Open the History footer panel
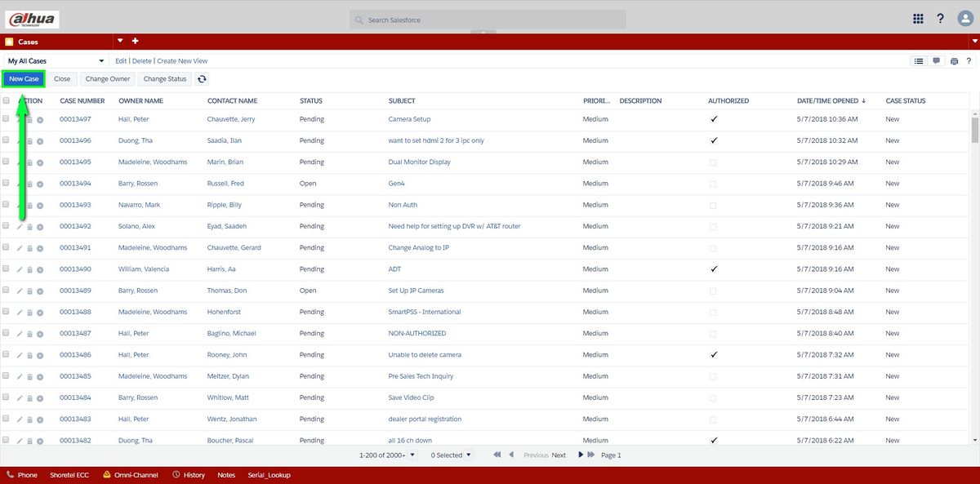980x484 pixels. pos(189,475)
